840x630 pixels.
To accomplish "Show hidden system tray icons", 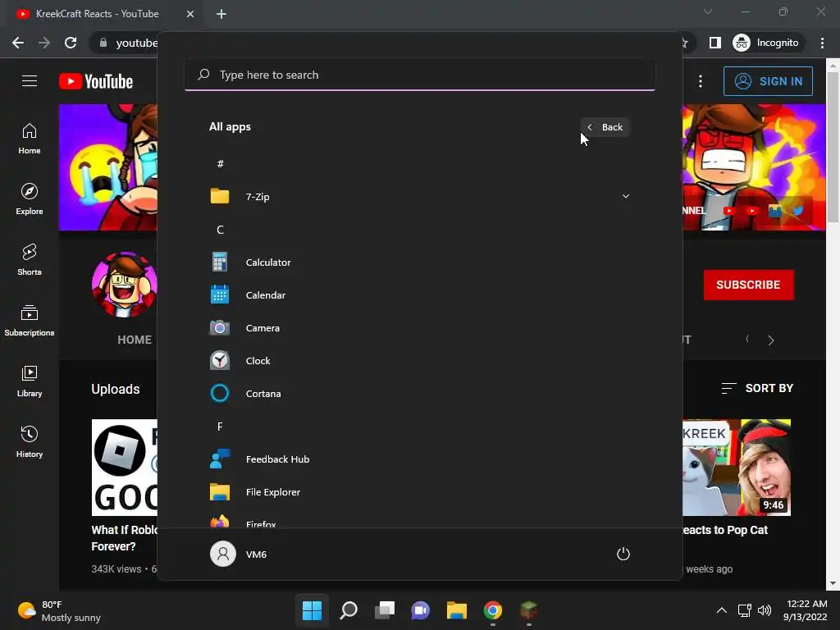I will 722,610.
